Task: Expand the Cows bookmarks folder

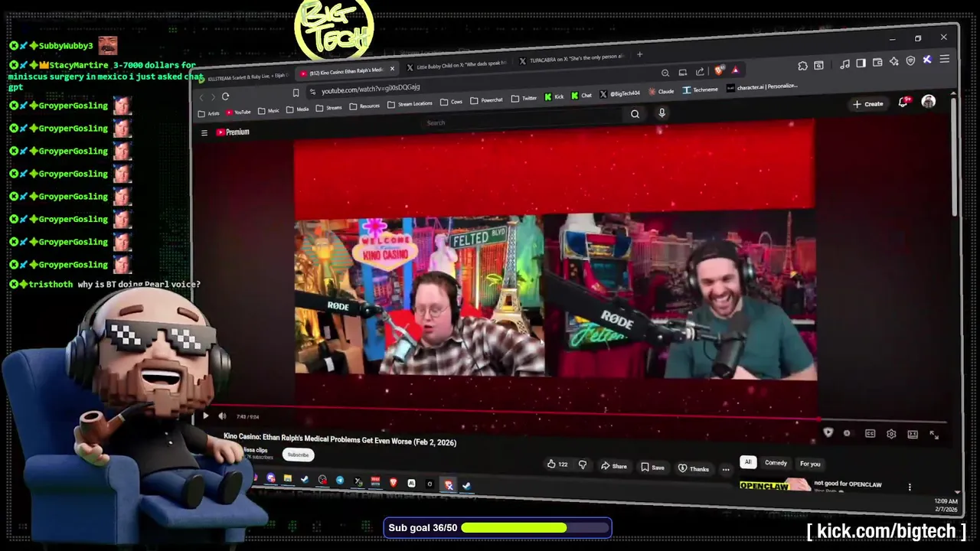Action: coord(451,102)
